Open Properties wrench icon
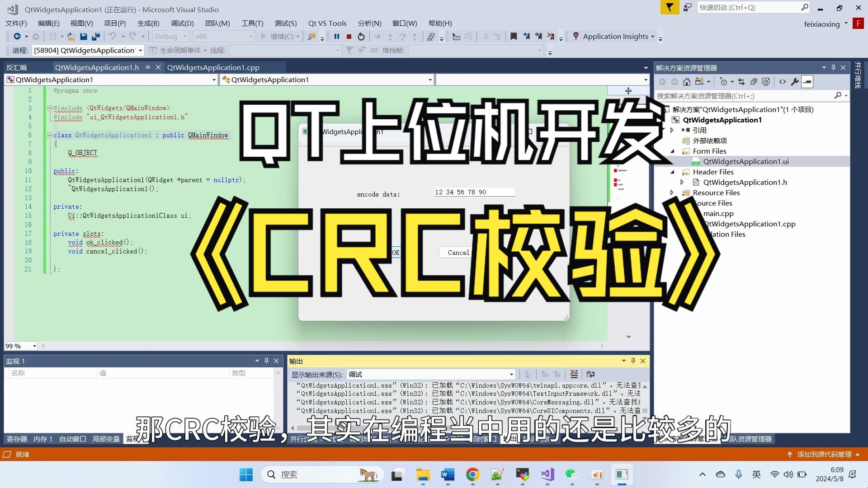The image size is (868, 488). 795,82
